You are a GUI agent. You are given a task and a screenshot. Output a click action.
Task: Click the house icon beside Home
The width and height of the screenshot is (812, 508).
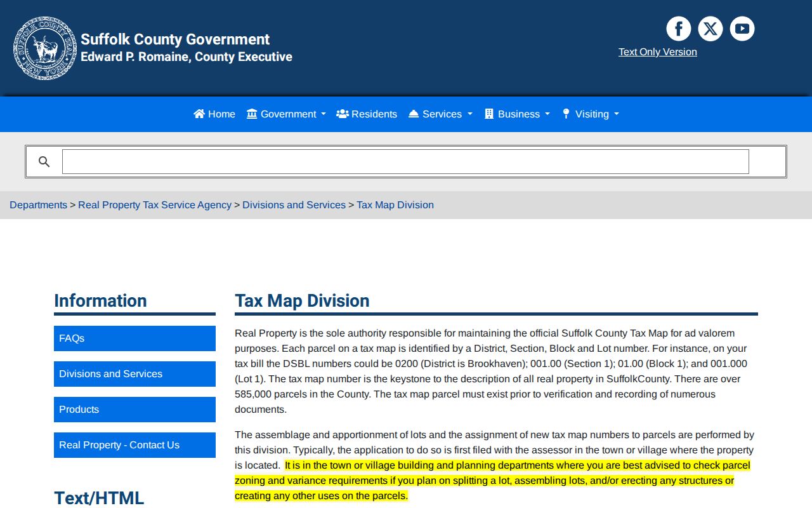pyautogui.click(x=199, y=114)
